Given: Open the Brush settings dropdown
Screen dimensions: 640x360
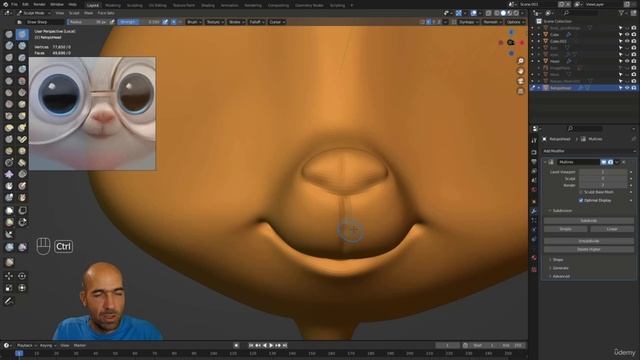Looking at the screenshot, I should (x=194, y=22).
